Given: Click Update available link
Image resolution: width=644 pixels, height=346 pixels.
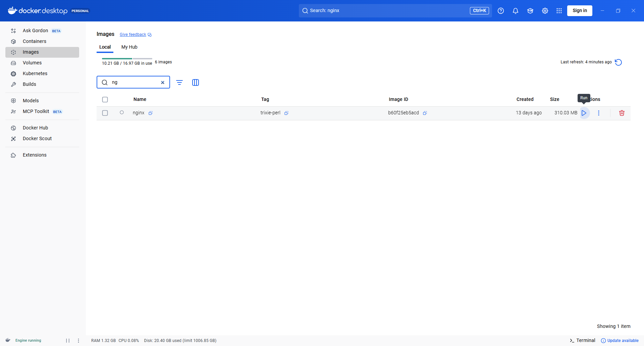Looking at the screenshot, I should click(620, 340).
